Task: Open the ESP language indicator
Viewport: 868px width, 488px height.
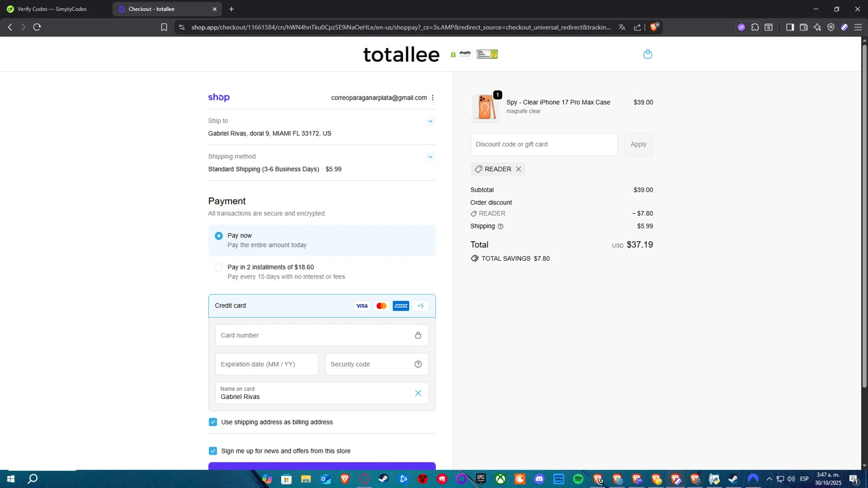Action: pyautogui.click(x=804, y=479)
